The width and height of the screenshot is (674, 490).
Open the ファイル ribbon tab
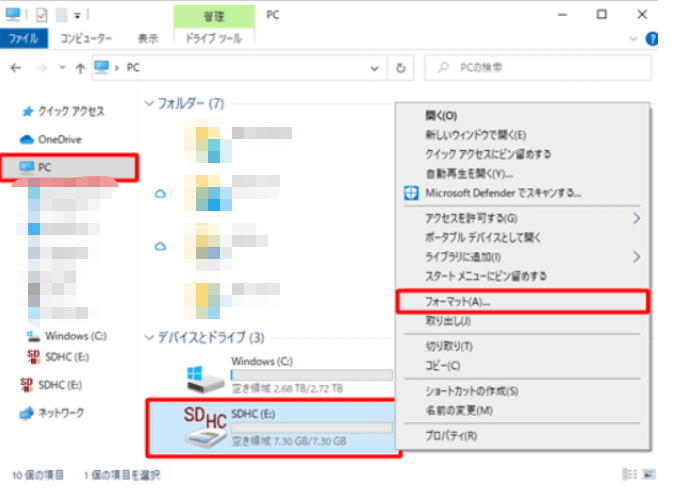click(x=24, y=39)
